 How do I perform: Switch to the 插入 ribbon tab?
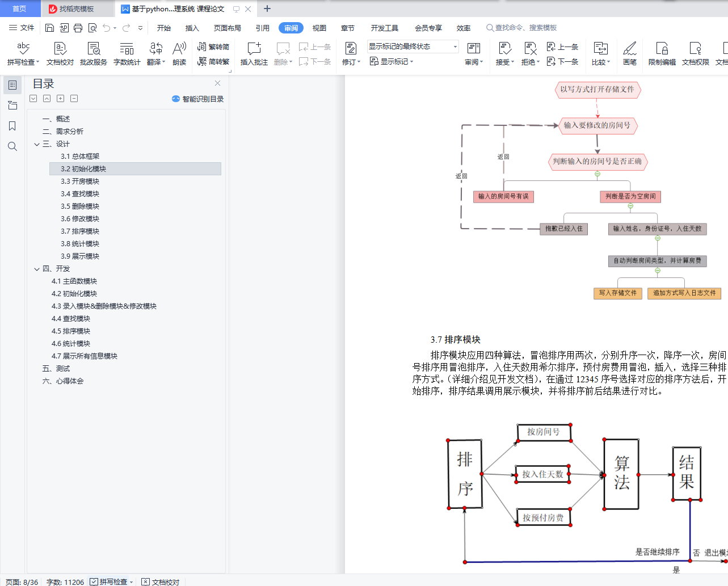(192, 28)
